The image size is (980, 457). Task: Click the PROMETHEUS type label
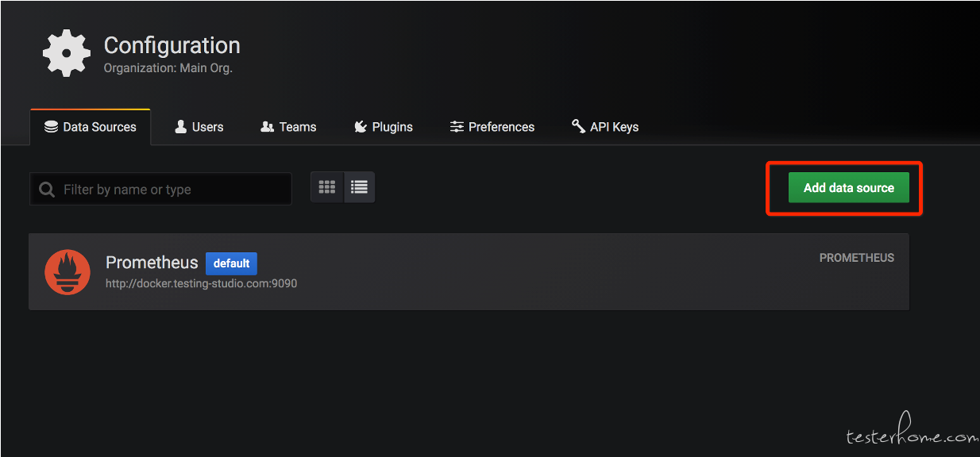857,258
